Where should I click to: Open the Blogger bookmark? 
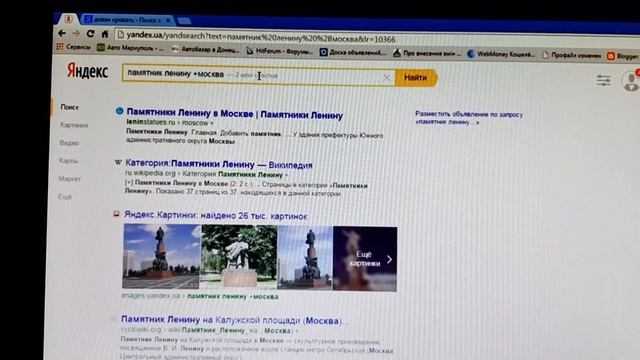(622, 56)
